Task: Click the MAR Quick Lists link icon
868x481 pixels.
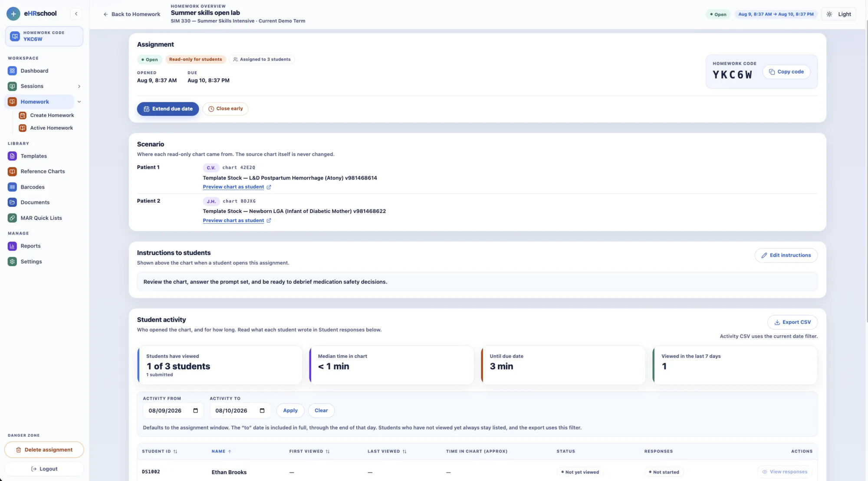Action: (12, 218)
